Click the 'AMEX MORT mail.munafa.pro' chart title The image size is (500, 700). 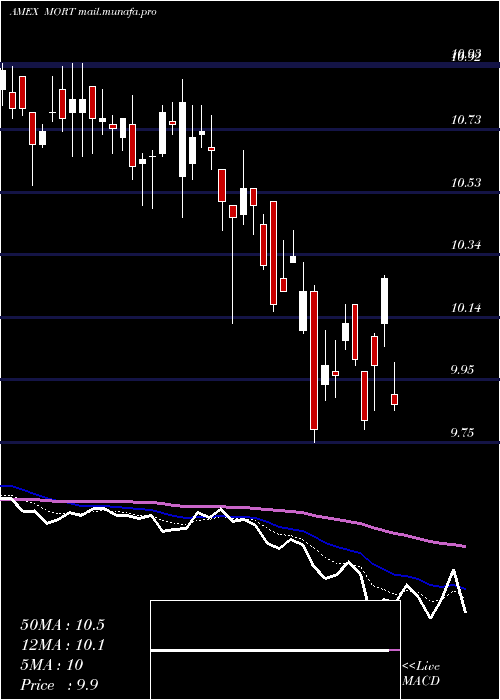pyautogui.click(x=83, y=12)
